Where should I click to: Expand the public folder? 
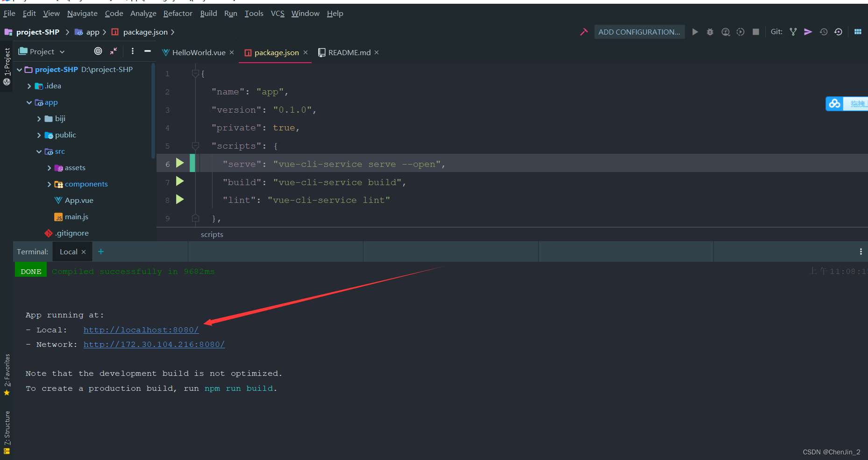point(39,135)
